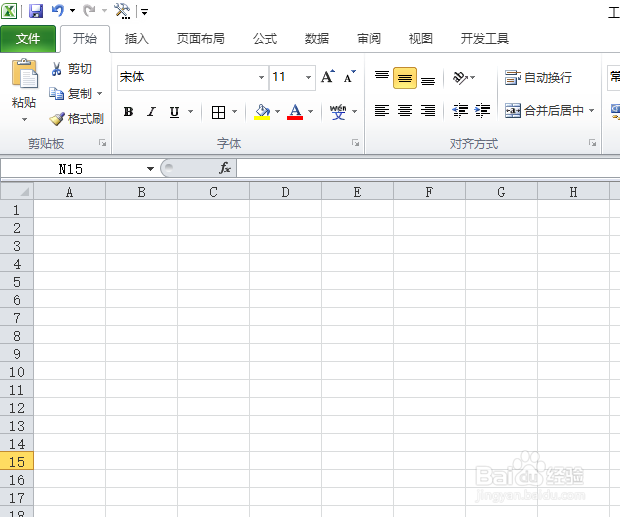The width and height of the screenshot is (620, 517).
Task: Open font color palette dropdown arrow
Action: (310, 112)
